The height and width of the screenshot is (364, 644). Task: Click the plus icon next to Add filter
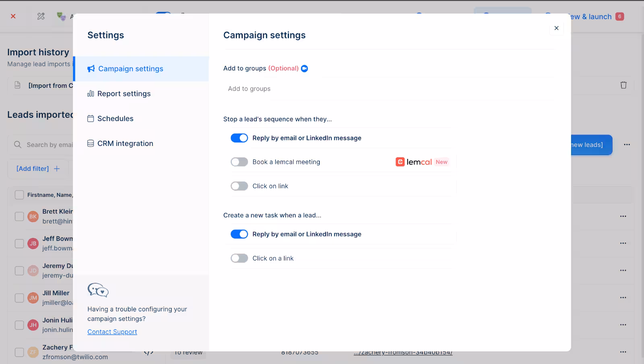tap(57, 169)
